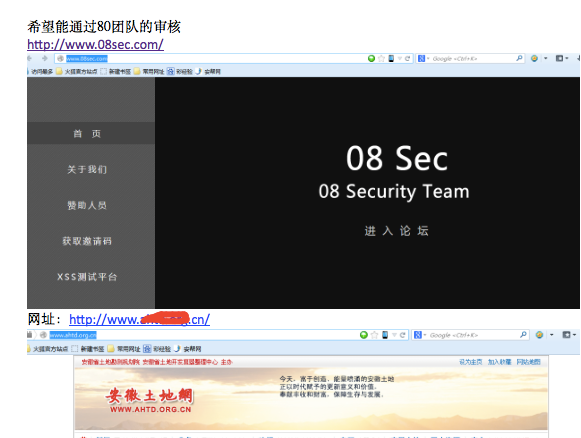The height and width of the screenshot is (438, 581).
Task: Open the 火狐官方站点 folder in the 08sec browser
Action: click(x=77, y=72)
